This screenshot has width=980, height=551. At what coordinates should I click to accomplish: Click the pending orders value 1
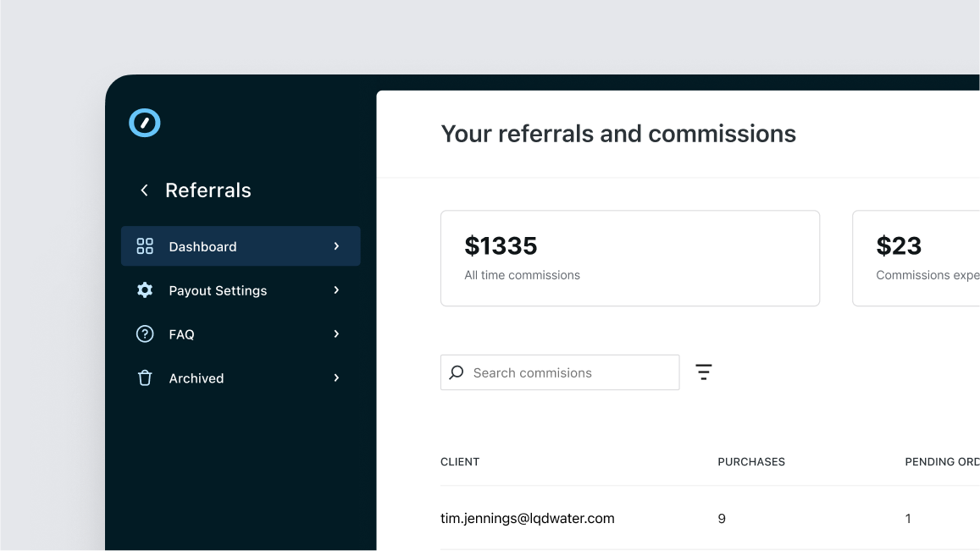tap(908, 519)
